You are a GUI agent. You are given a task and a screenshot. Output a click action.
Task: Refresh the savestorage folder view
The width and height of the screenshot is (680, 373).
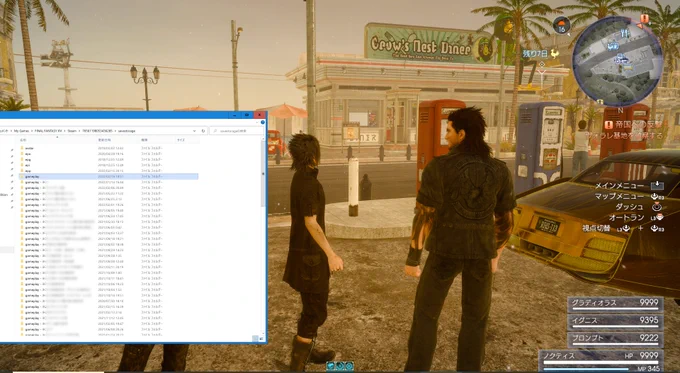[203, 131]
